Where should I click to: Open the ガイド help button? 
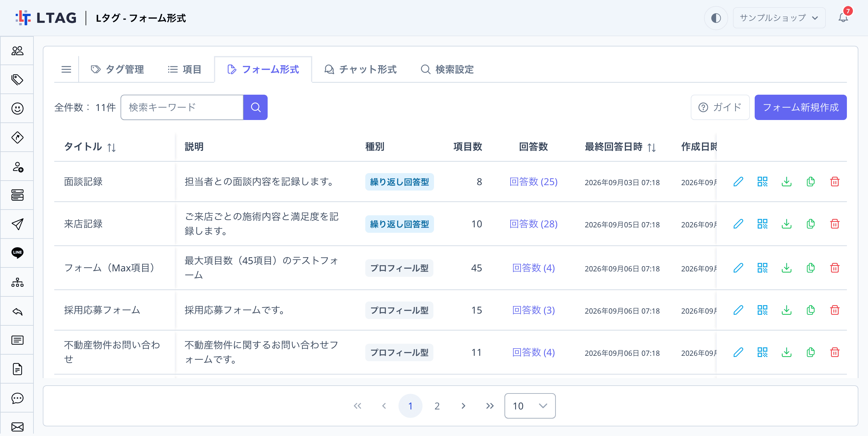point(720,107)
